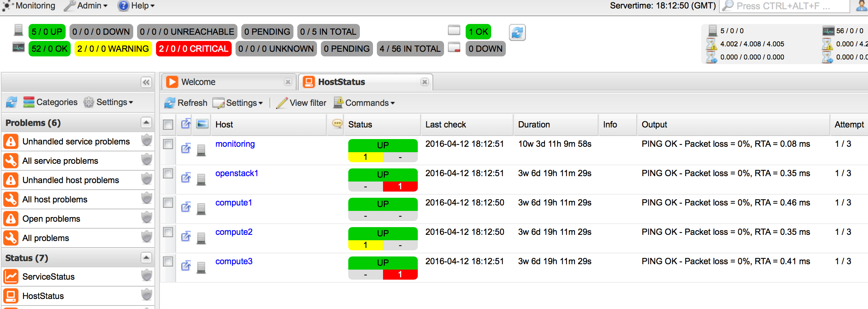The width and height of the screenshot is (868, 309).
Task: Click the green 5 / 0 UP status badge
Action: (47, 32)
